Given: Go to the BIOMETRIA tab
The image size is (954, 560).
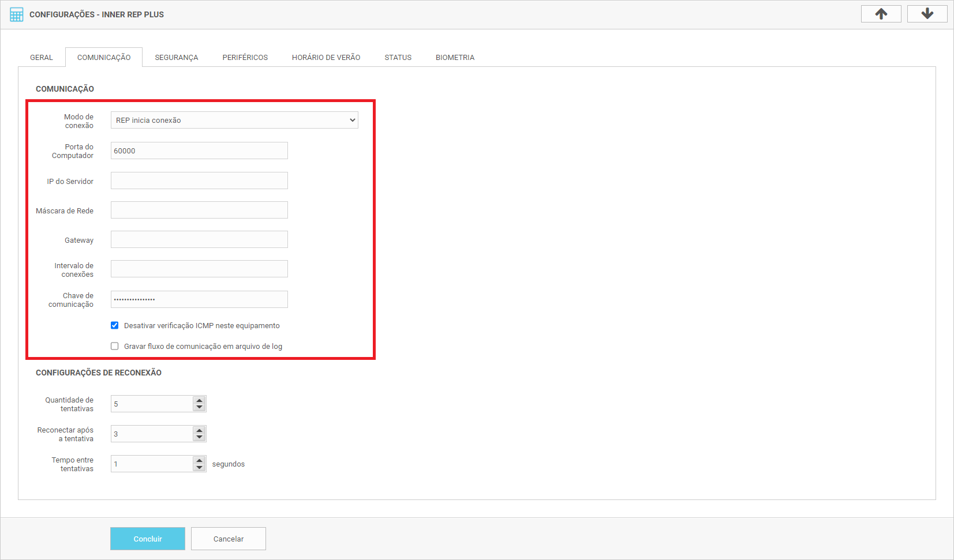Looking at the screenshot, I should click(x=455, y=58).
